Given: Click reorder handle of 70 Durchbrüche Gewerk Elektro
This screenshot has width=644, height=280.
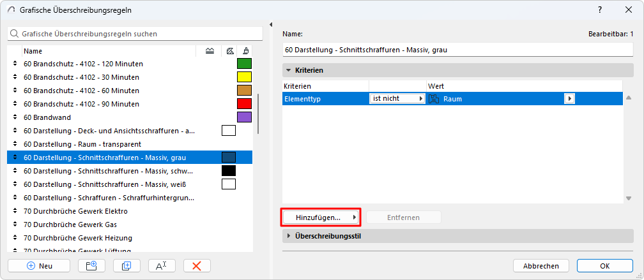Looking at the screenshot, I should click(15, 211).
